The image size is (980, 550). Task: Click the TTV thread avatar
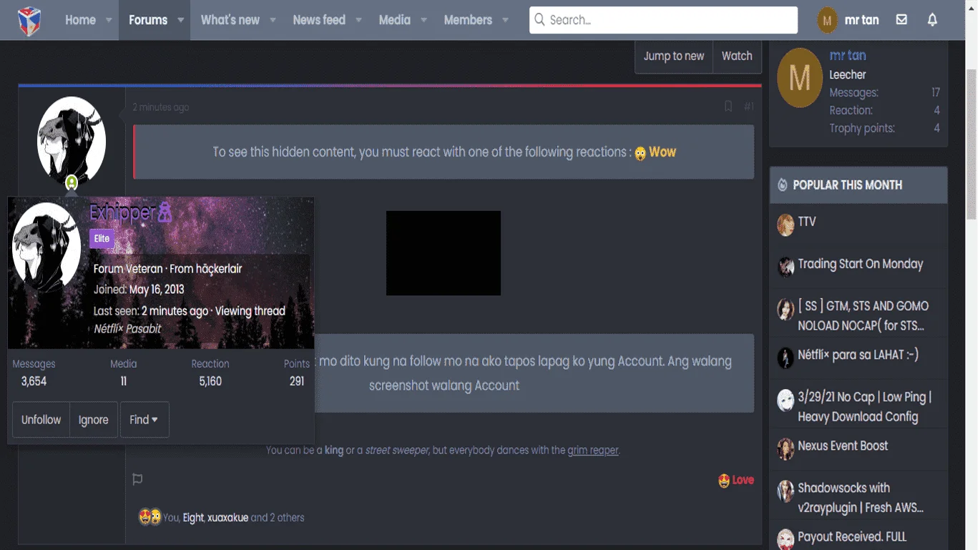[x=785, y=225]
